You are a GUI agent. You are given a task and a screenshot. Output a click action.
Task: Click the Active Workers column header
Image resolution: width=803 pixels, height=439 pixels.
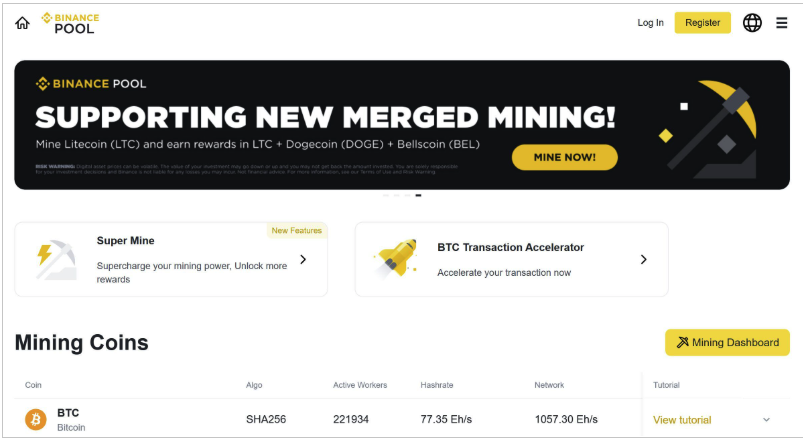360,385
